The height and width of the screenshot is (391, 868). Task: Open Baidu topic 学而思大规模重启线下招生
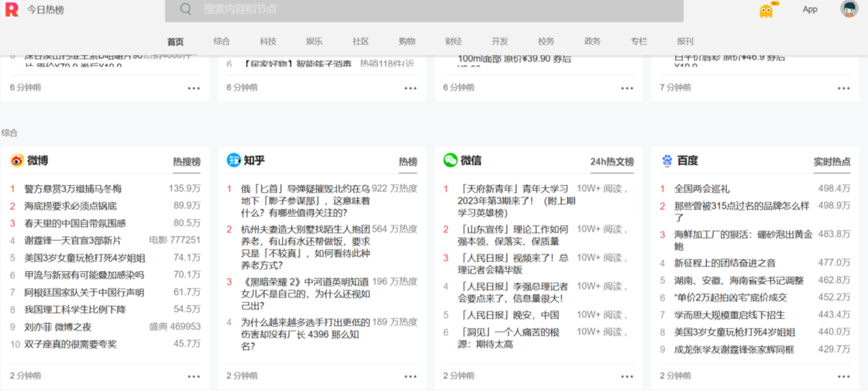point(729,315)
